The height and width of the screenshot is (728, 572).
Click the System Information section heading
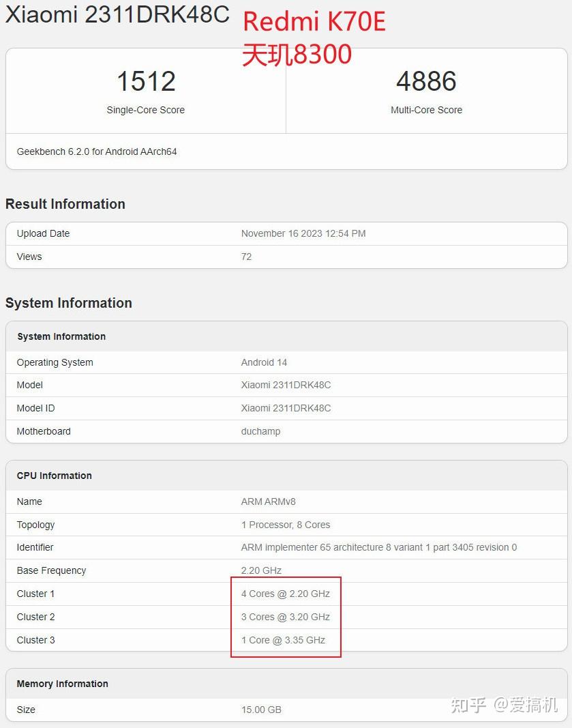point(69,303)
